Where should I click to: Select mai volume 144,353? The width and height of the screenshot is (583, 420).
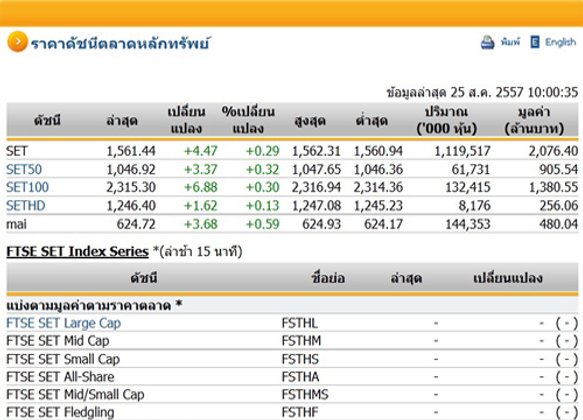[x=468, y=224]
